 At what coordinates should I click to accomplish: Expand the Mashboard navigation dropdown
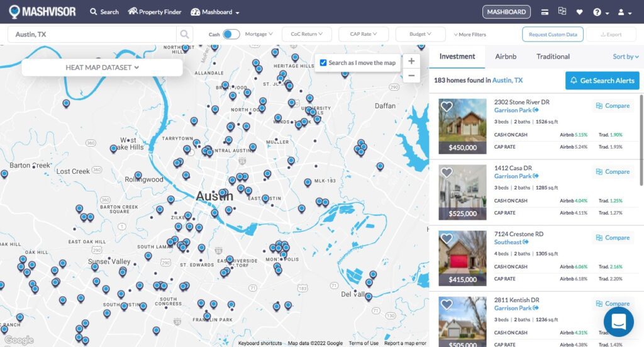pos(215,12)
